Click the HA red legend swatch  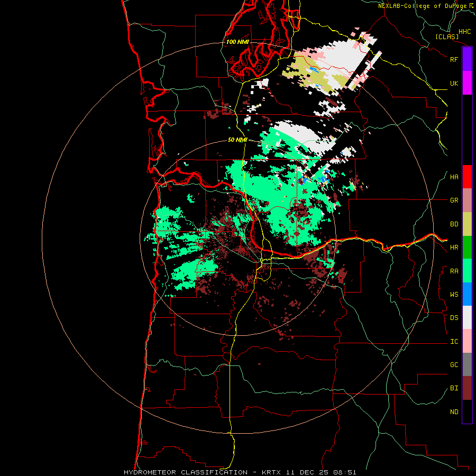pos(467,177)
